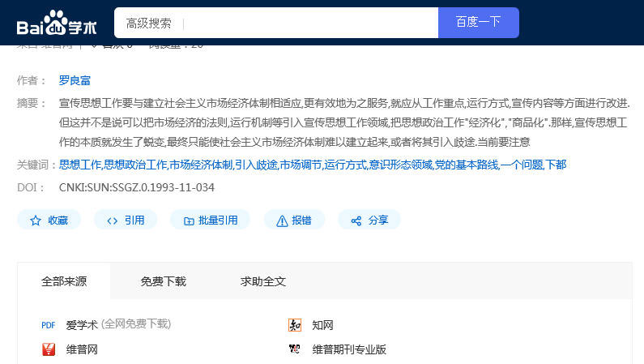Click the share icon beside 分享
The width and height of the screenshot is (644, 364).
tap(356, 221)
